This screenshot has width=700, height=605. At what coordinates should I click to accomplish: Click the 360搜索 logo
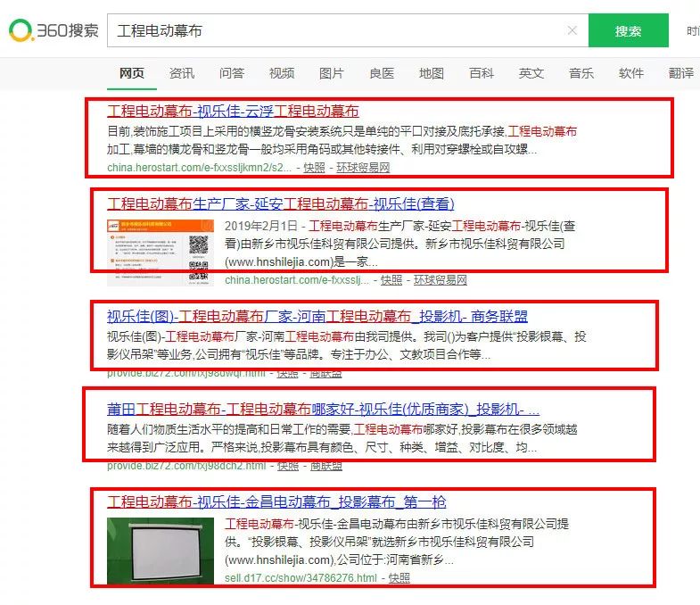pos(54,30)
